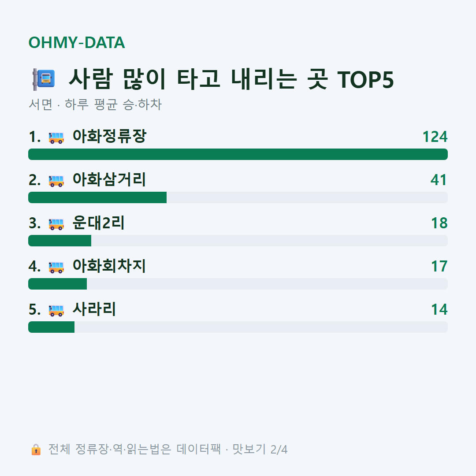476x476 pixels.
Task: Click the value 14 for 사라리
Action: [x=439, y=309]
